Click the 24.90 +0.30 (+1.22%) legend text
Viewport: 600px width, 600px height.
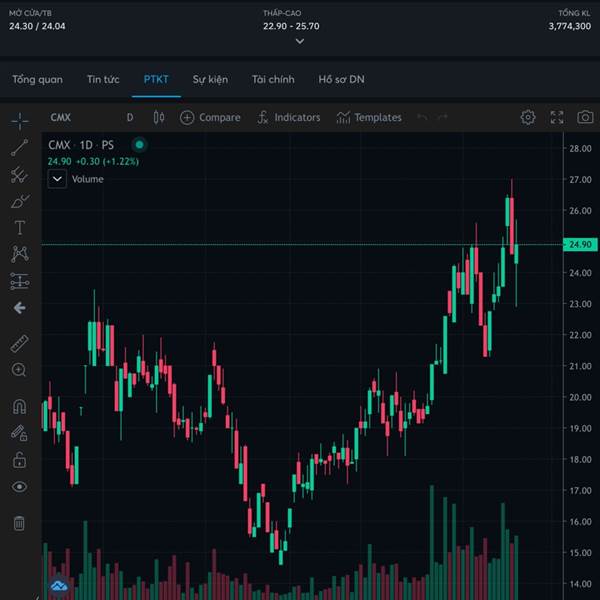click(93, 161)
